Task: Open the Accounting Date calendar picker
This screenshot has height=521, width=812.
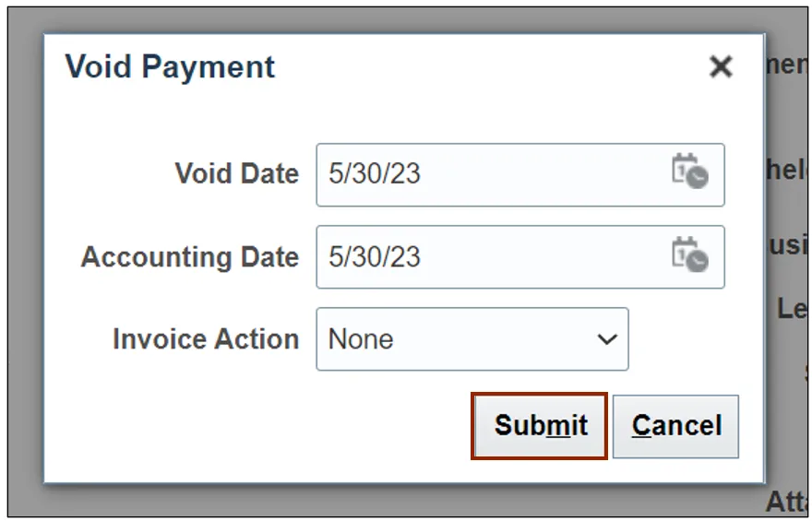Action: click(x=689, y=255)
